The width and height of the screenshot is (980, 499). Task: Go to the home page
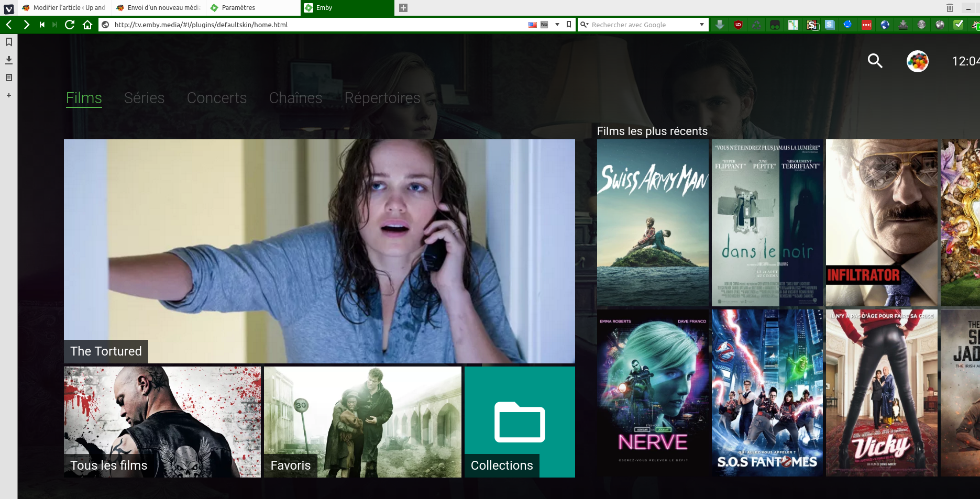coord(87,25)
